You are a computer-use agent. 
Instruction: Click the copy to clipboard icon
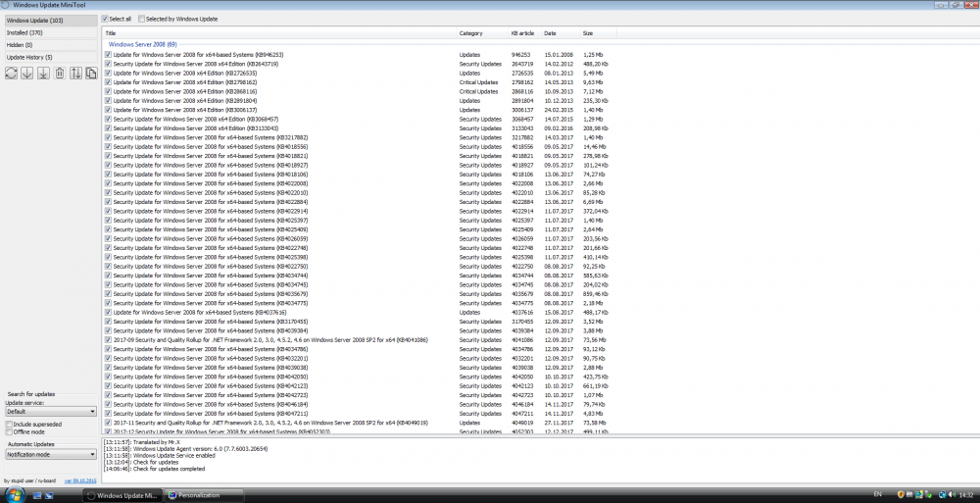92,74
